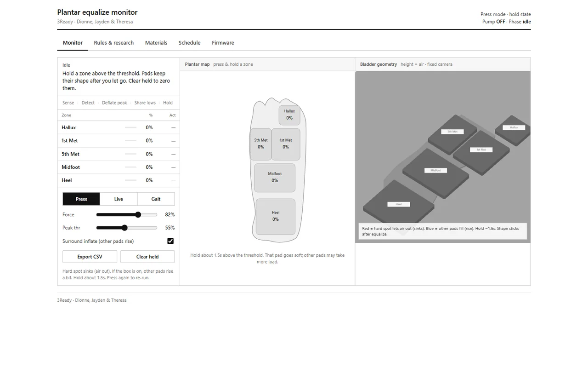Click the Pump OFF status text
The width and height of the screenshot is (588, 368).
tap(493, 22)
